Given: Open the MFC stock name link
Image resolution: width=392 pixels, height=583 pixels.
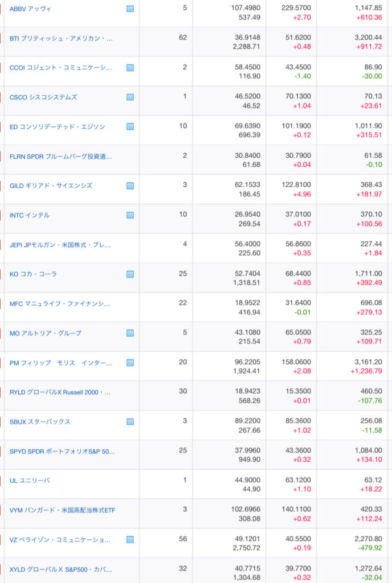Looking at the screenshot, I should pyautogui.click(x=60, y=303).
